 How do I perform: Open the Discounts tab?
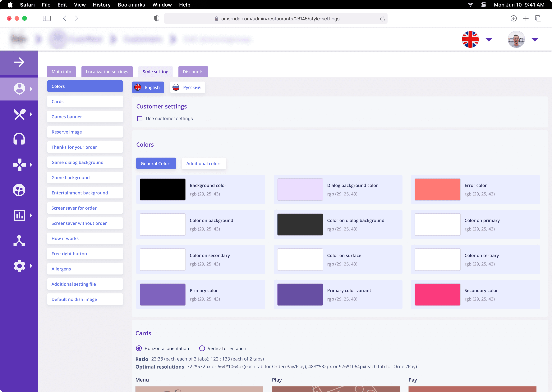tap(193, 72)
